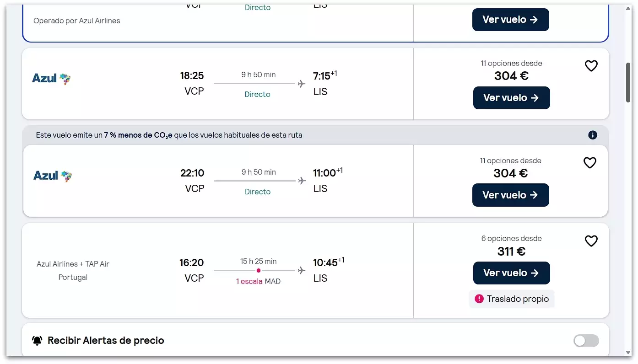Click Azul logo on 22:10 flight
This screenshot has height=364, width=638.
53,176
